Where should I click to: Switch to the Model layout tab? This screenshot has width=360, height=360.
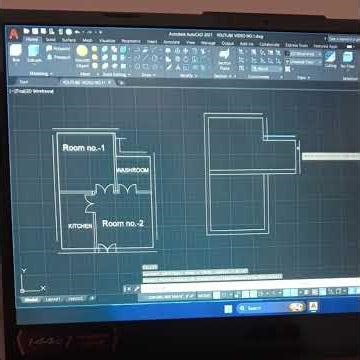(31, 300)
